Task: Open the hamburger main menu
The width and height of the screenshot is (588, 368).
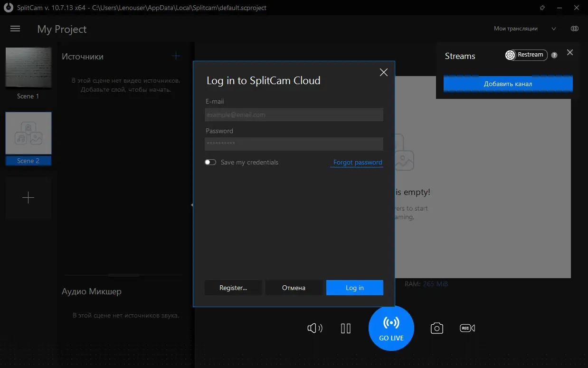Action: [15, 29]
